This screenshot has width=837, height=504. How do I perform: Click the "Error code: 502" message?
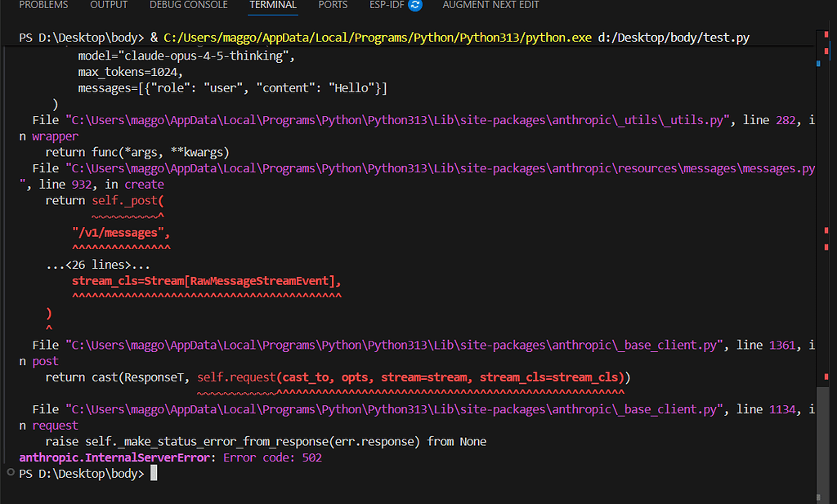coord(272,457)
